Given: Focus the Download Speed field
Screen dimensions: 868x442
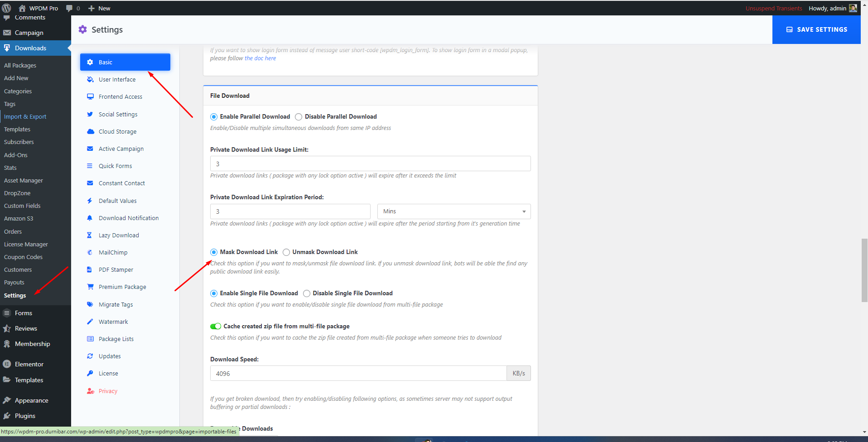Looking at the screenshot, I should pos(358,373).
